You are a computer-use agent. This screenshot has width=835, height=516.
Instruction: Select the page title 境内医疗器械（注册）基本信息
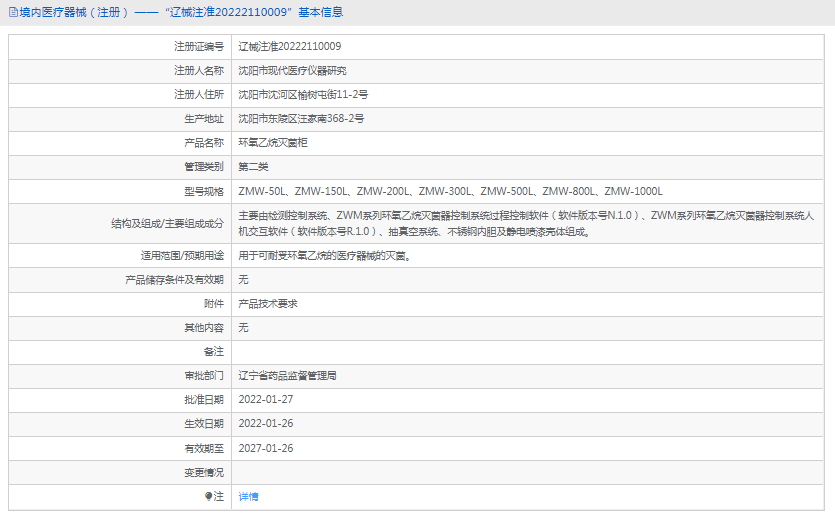(x=181, y=12)
